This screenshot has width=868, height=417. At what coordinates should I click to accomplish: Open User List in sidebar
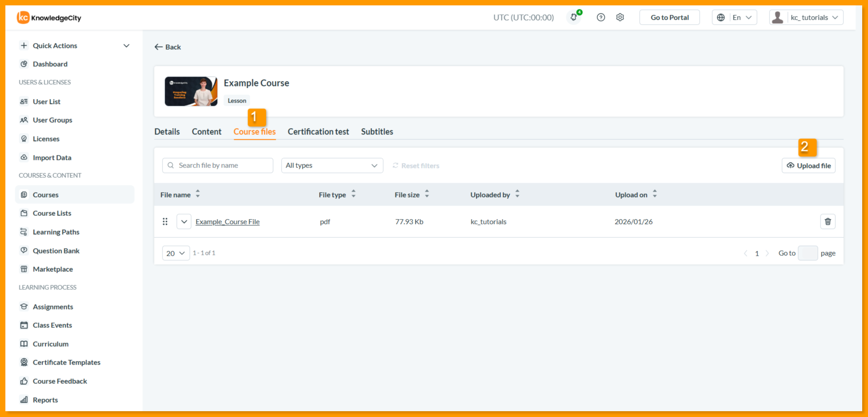coord(46,102)
